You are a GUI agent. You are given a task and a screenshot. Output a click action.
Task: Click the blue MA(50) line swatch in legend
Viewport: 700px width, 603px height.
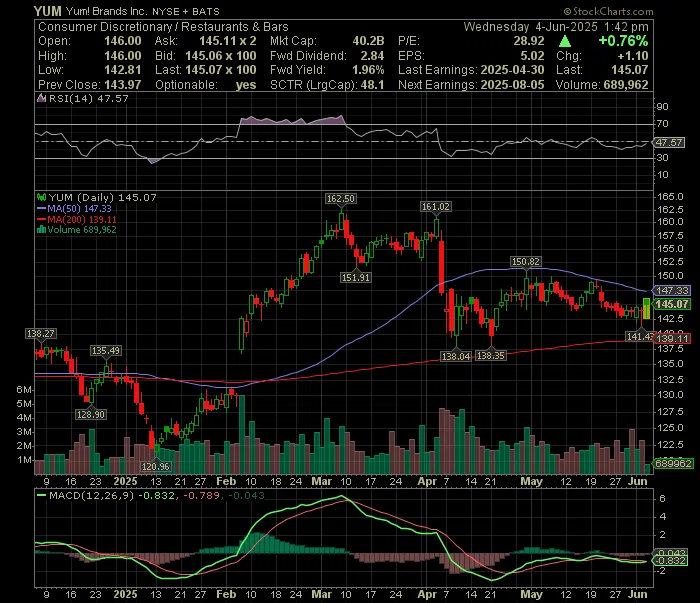(x=42, y=208)
